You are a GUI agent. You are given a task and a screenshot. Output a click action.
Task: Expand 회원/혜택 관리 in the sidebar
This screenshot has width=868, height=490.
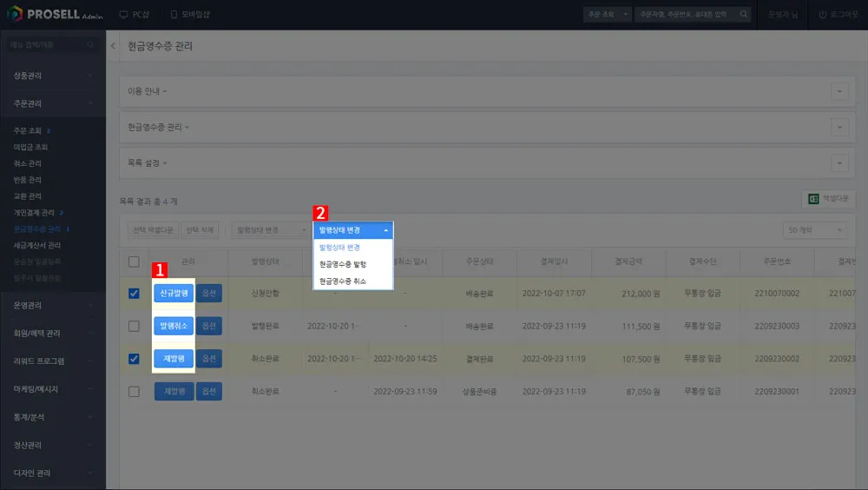click(x=53, y=333)
